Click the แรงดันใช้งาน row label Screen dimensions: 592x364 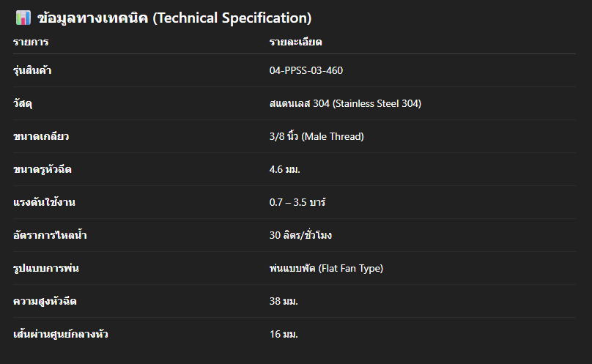coord(44,203)
